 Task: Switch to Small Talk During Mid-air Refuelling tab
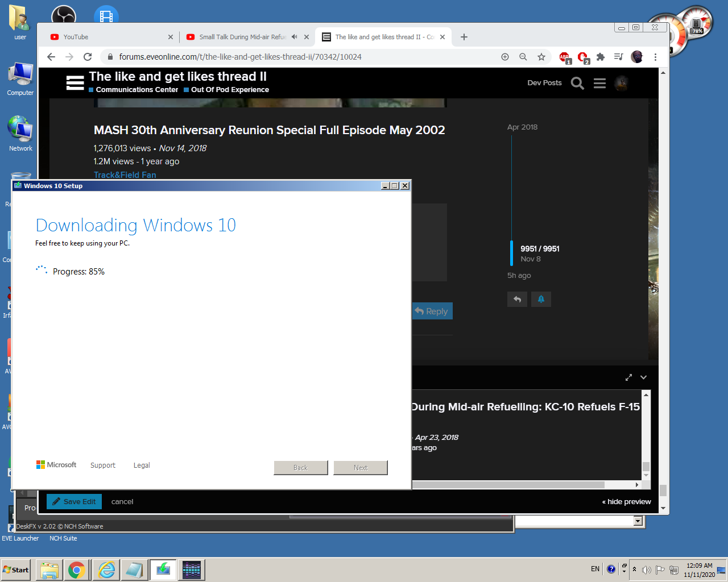[242, 37]
